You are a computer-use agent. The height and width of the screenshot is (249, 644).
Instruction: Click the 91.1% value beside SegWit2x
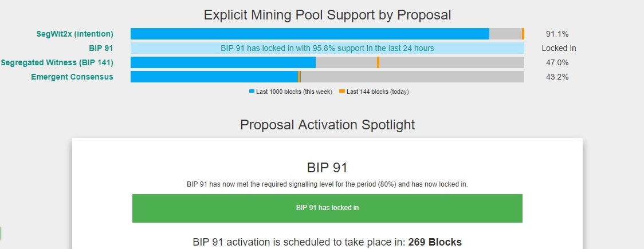557,34
